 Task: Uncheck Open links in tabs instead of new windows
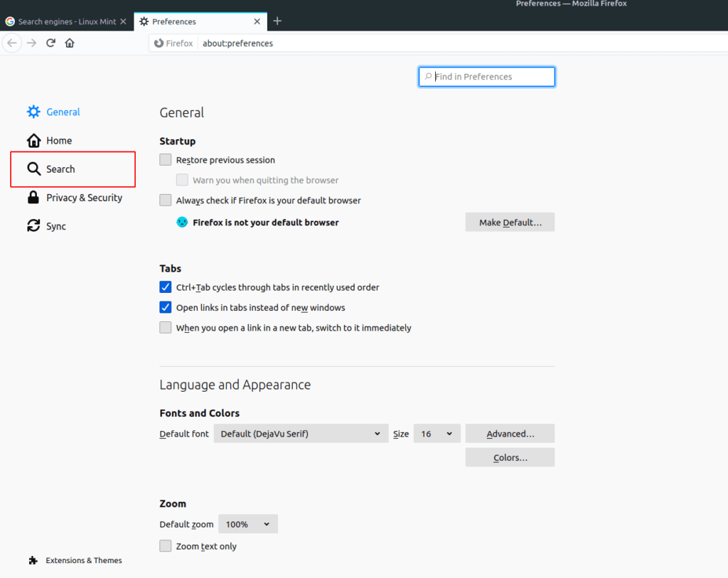click(165, 307)
